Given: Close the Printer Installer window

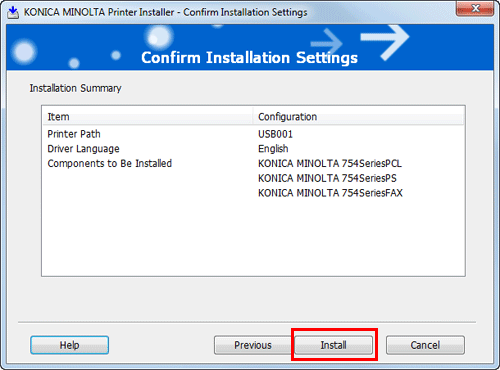Looking at the screenshot, I should (475, 9).
